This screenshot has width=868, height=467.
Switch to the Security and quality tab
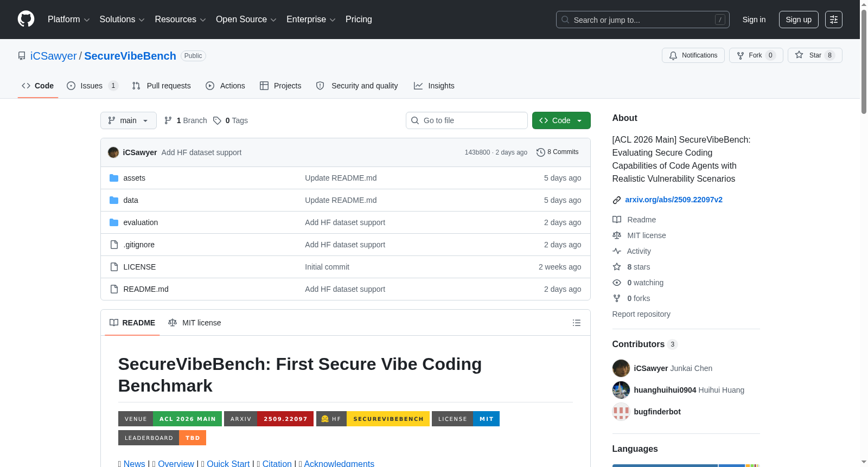point(357,86)
